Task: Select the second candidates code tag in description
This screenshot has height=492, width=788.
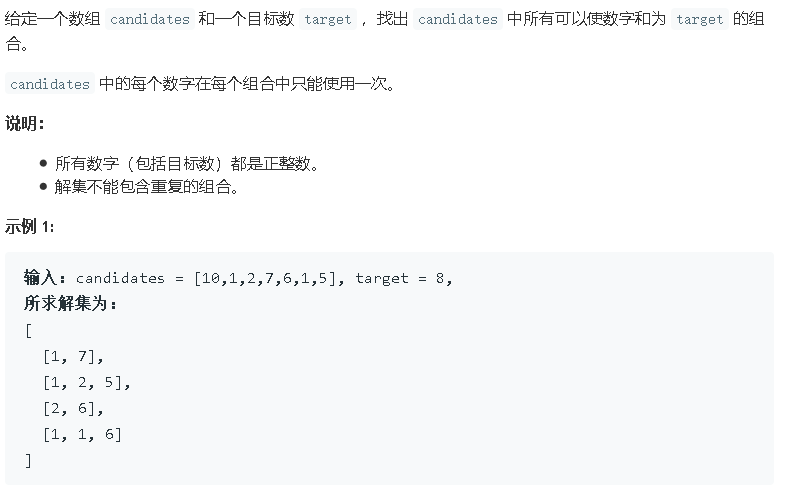Action: (458, 19)
